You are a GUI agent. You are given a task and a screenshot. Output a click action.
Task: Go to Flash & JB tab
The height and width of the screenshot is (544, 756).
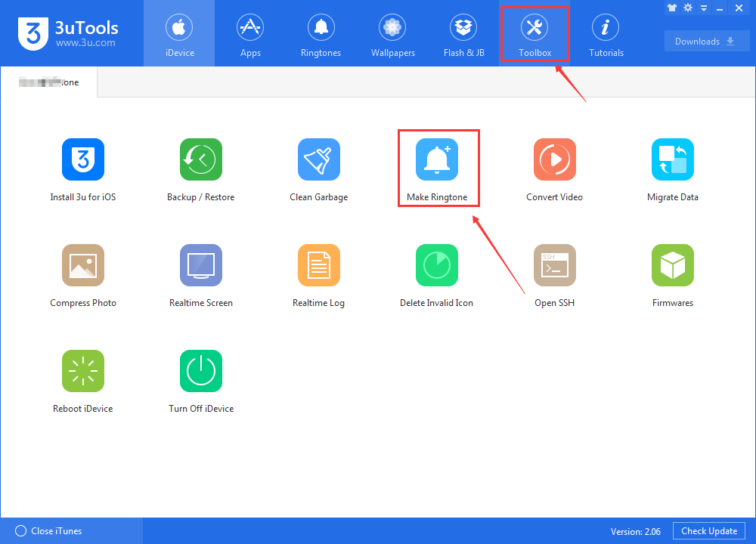click(464, 34)
